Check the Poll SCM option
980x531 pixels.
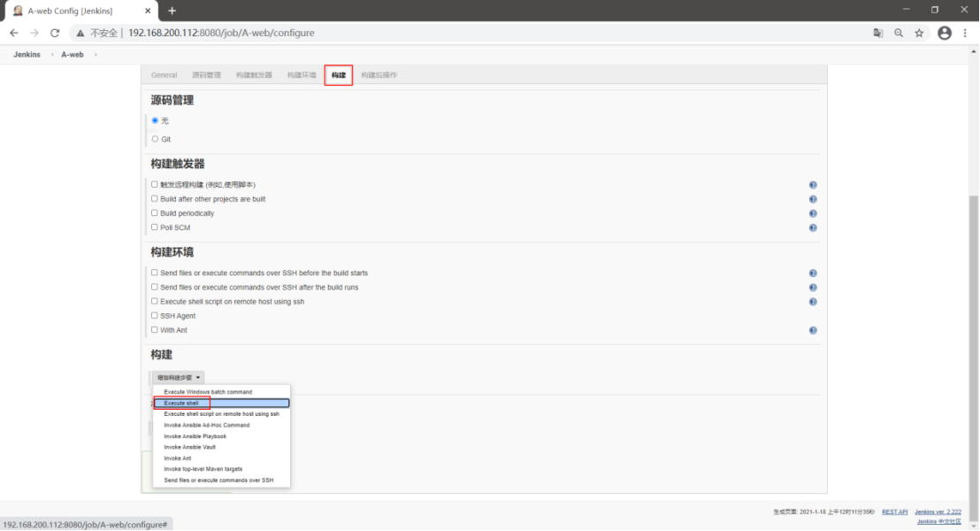[x=155, y=227]
